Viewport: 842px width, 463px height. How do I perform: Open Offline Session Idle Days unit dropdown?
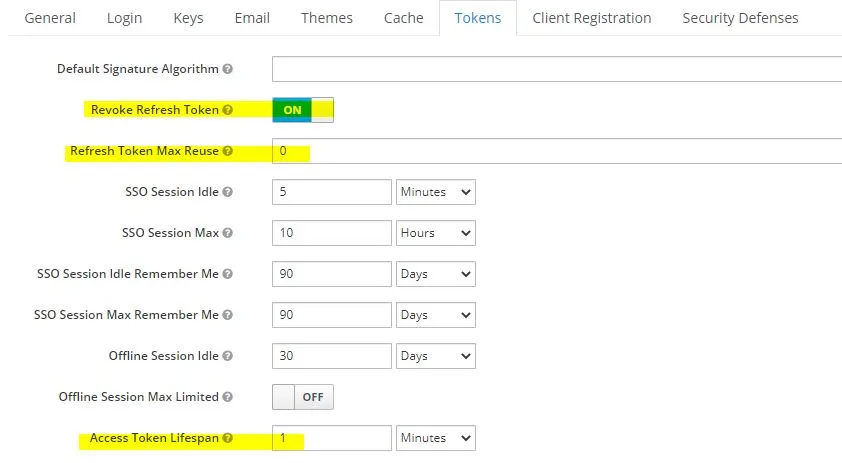[436, 356]
